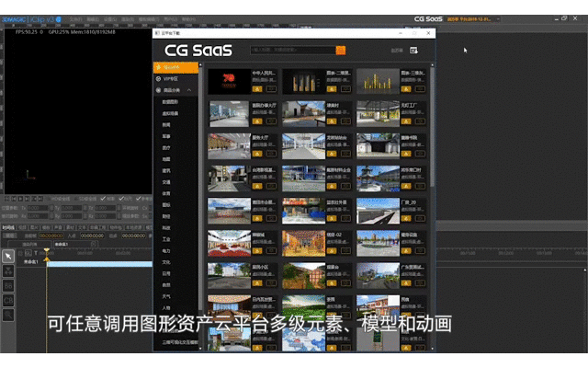
Task: Click the CG SaaS content scrollbar thumb
Action: [x=433, y=127]
